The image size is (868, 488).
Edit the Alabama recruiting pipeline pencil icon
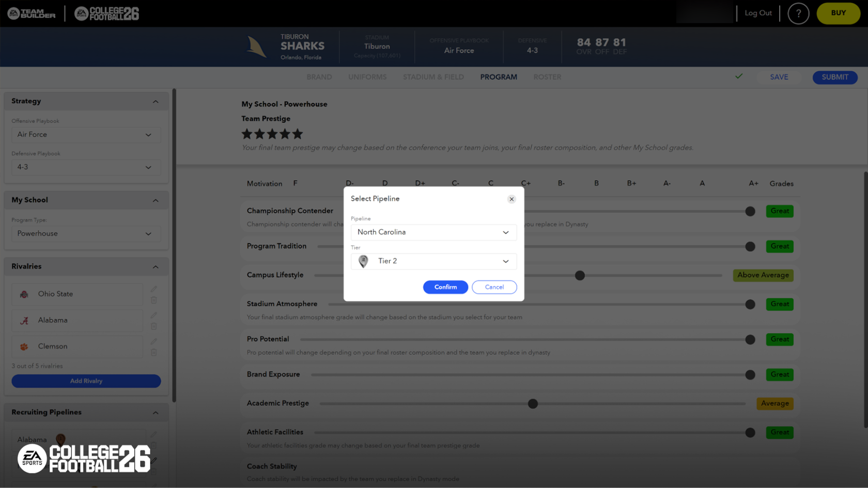153,434
